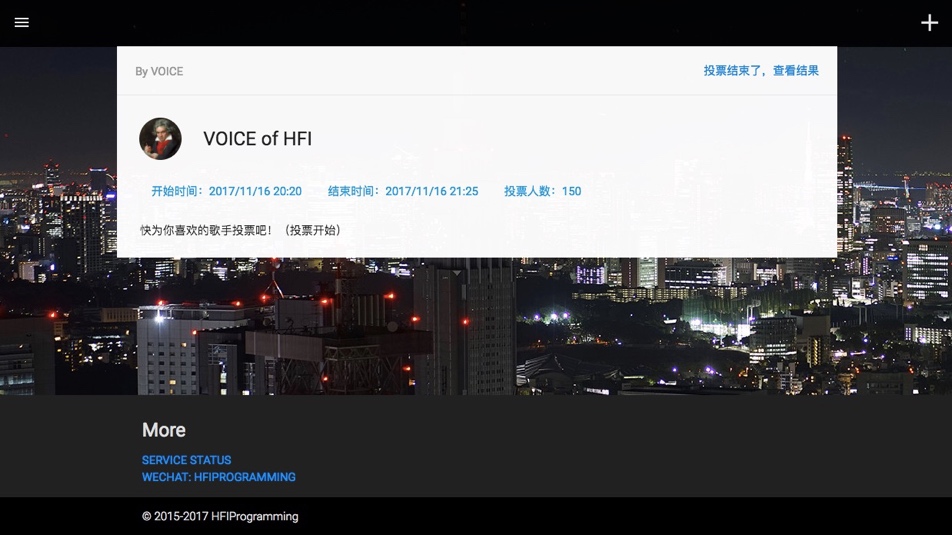Click the Beethoven avatar of VOICE of HFI
The height and width of the screenshot is (535, 952).
(x=160, y=138)
